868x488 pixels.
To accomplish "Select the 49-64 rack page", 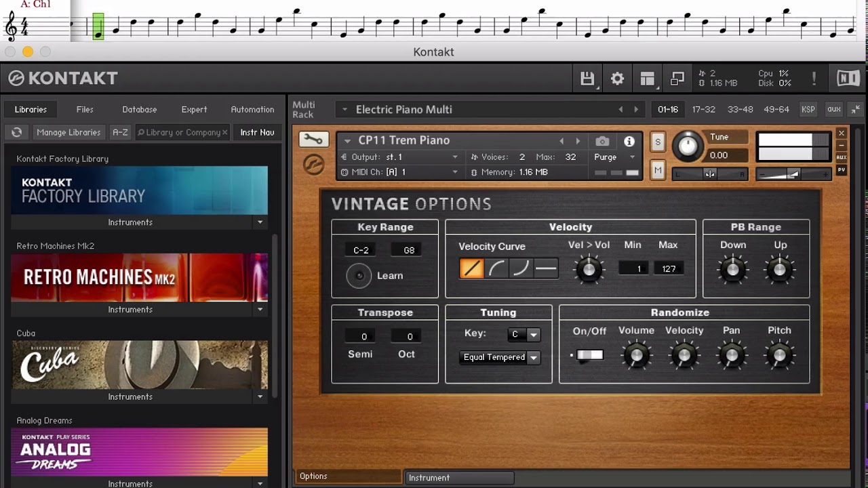I will pos(776,109).
